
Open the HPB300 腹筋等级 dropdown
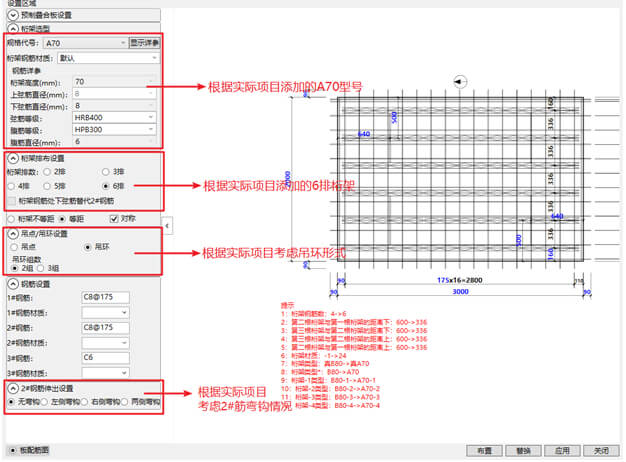tap(114, 130)
